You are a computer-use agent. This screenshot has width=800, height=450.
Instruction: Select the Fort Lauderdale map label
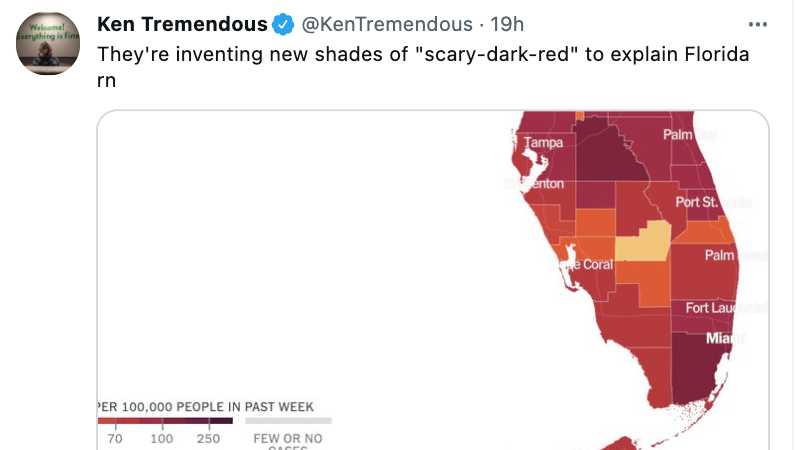(x=726, y=308)
